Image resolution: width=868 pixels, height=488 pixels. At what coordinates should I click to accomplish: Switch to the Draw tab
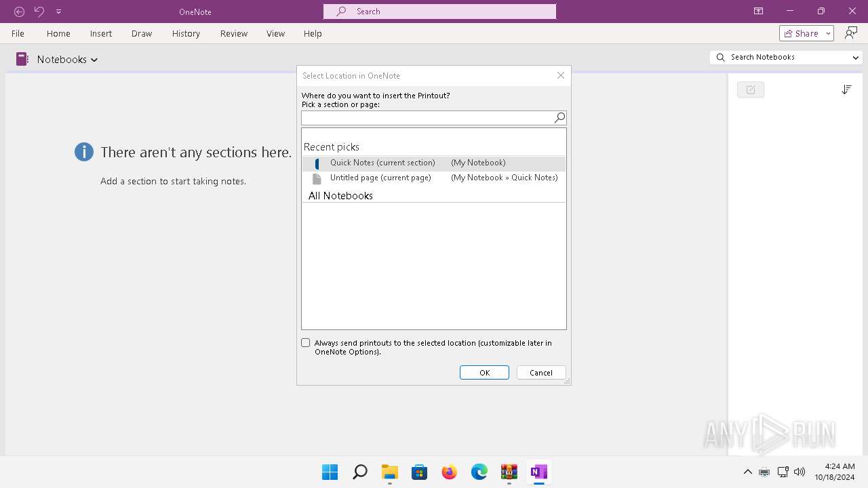tap(142, 33)
